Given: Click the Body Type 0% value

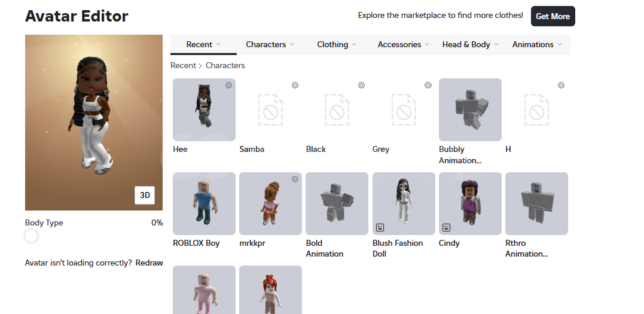Looking at the screenshot, I should 157,222.
